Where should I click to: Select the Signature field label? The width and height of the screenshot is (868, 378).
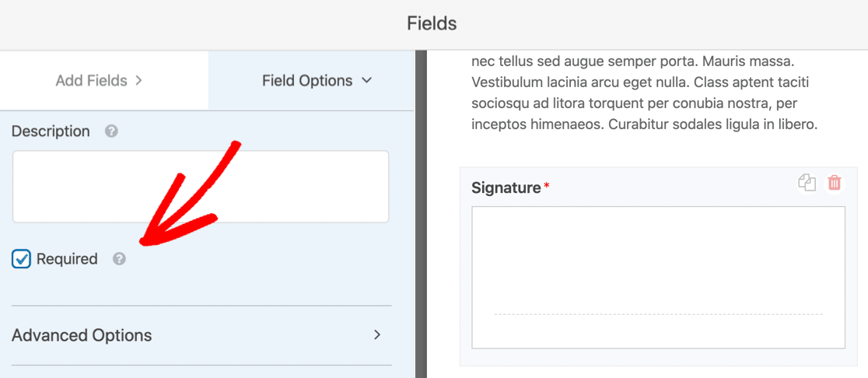(506, 188)
